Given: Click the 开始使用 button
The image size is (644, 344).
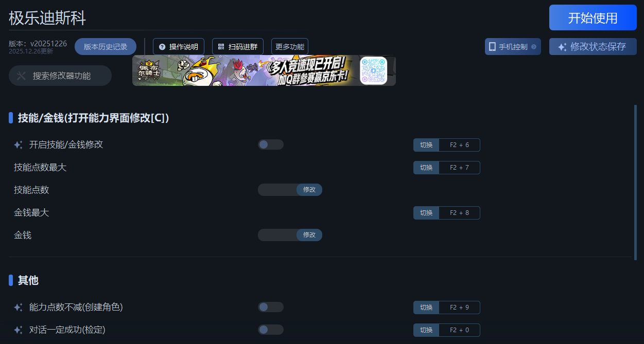Looking at the screenshot, I should (593, 18).
